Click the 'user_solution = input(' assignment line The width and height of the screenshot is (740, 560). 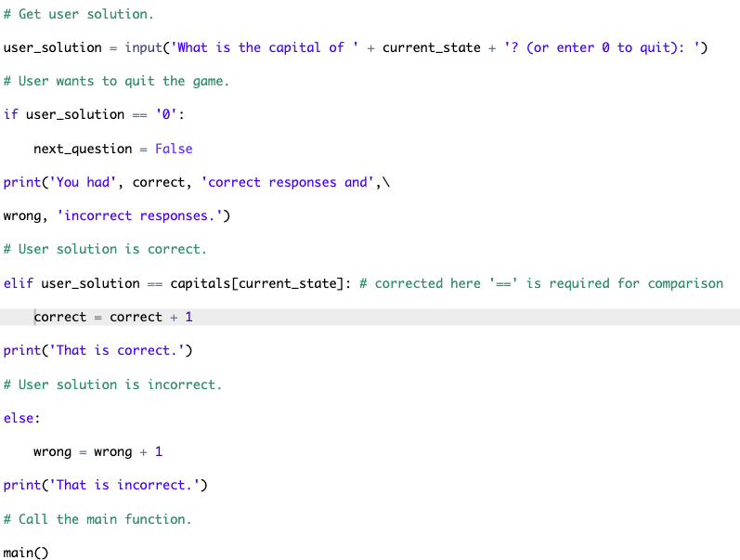(356, 47)
